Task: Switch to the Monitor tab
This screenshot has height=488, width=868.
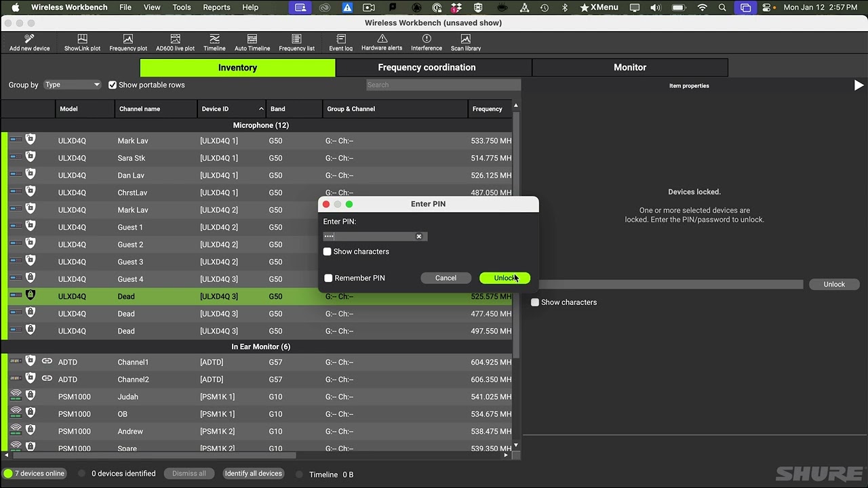Action: (x=630, y=67)
